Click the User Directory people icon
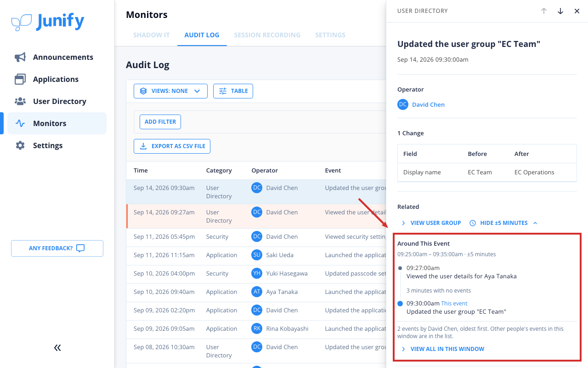 20,101
